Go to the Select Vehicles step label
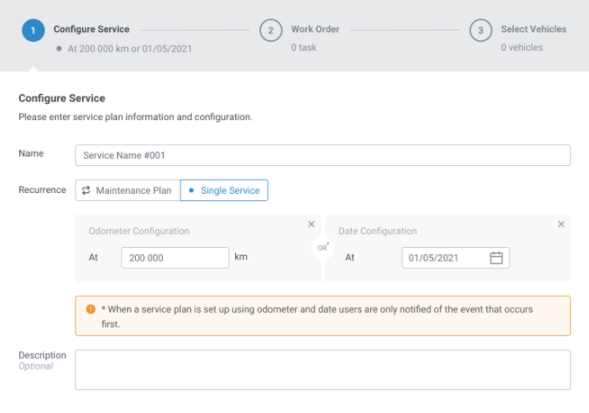589x413 pixels. [x=533, y=29]
